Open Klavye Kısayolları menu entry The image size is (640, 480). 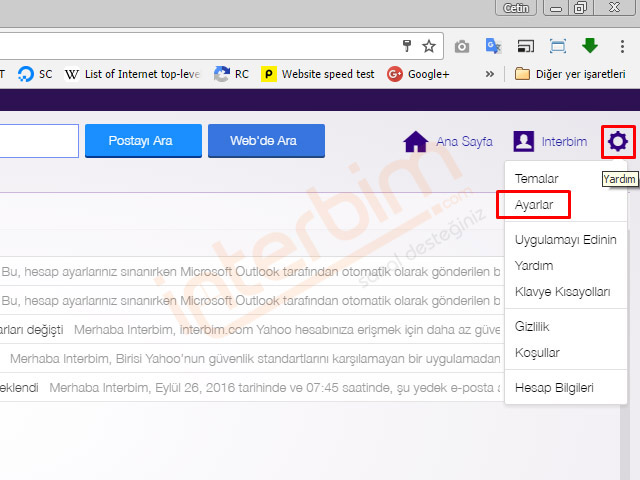tap(566, 292)
